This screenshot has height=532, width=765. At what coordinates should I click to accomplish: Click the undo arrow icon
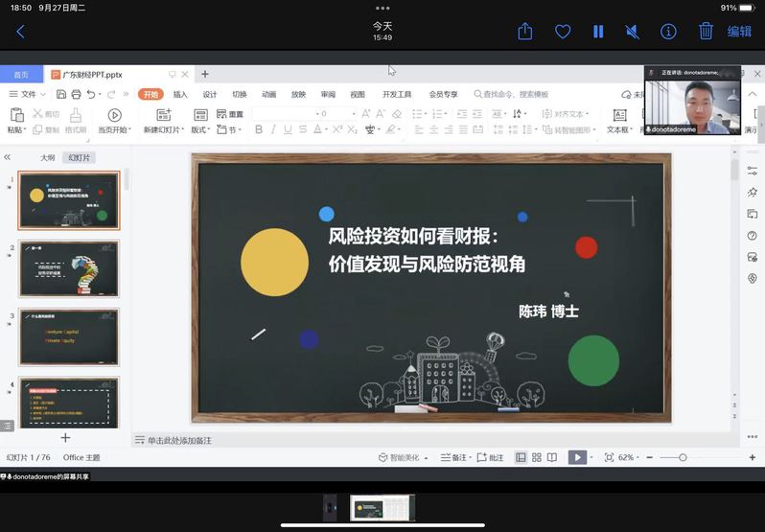pyautogui.click(x=90, y=94)
